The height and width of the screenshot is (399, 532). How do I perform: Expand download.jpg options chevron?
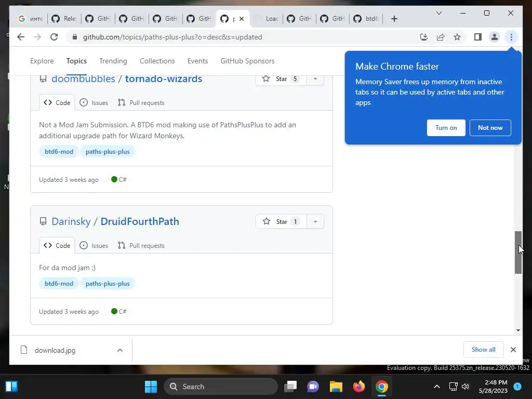[x=120, y=350]
